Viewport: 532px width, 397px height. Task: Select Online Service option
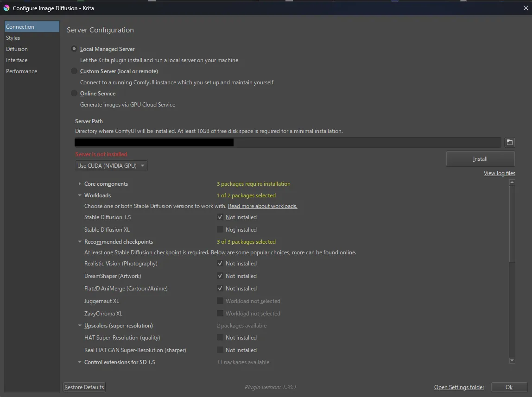click(74, 93)
